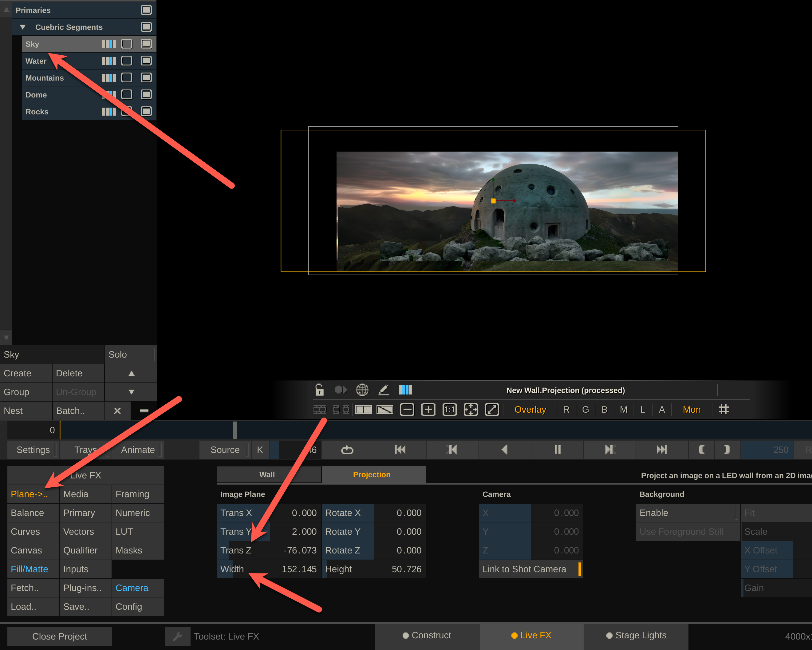Open the Stage Lights tab
This screenshot has height=650, width=812.
636,635
